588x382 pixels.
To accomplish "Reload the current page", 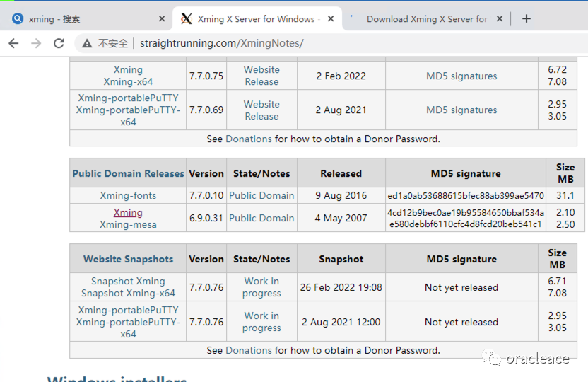I will 59,44.
